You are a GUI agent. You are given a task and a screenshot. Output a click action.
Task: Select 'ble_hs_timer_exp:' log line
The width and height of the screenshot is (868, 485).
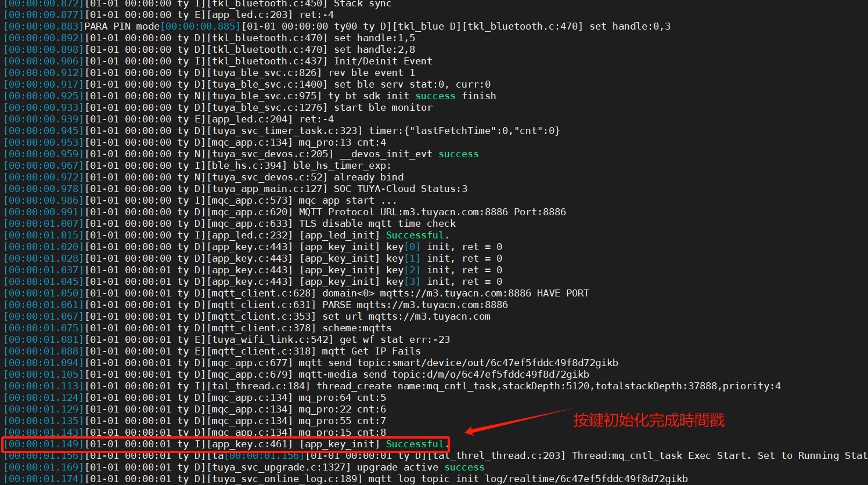pyautogui.click(x=342, y=165)
